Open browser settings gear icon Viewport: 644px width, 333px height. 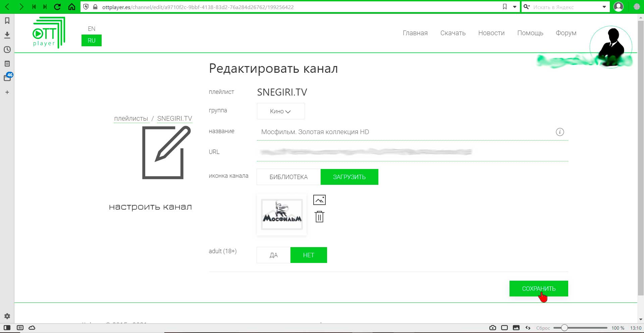(x=7, y=316)
